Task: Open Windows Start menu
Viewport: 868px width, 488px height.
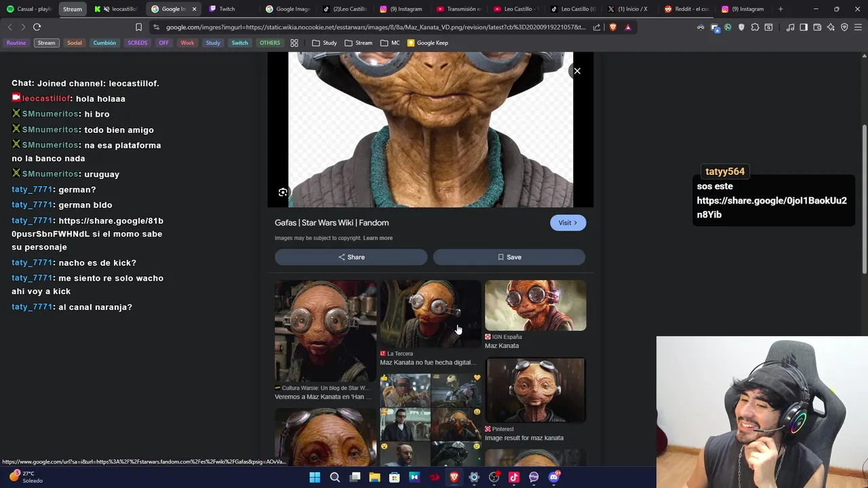Action: tap(315, 477)
